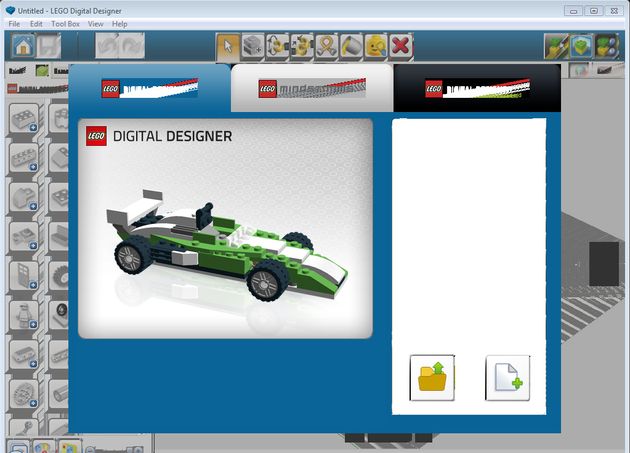
Task: Expand the minifigure parts category
Action: pos(24,315)
